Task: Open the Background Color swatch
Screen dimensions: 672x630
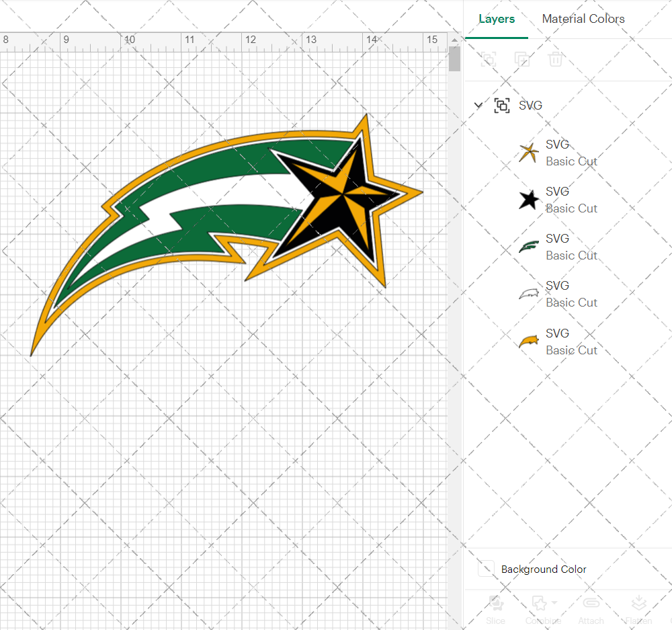Action: [486, 569]
